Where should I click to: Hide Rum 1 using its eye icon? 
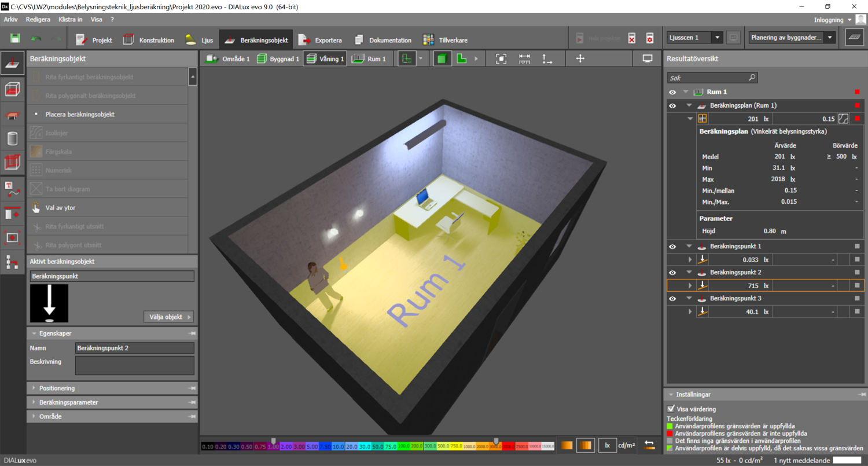[x=672, y=92]
